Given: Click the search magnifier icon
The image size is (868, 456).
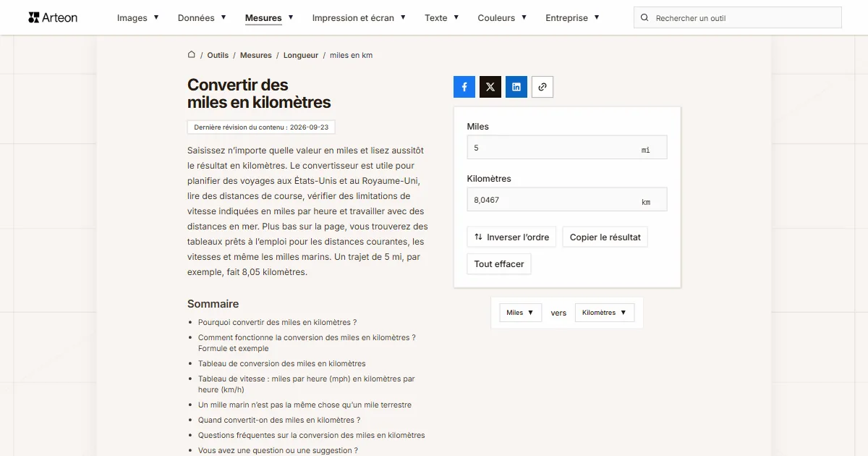Looking at the screenshot, I should coord(644,18).
